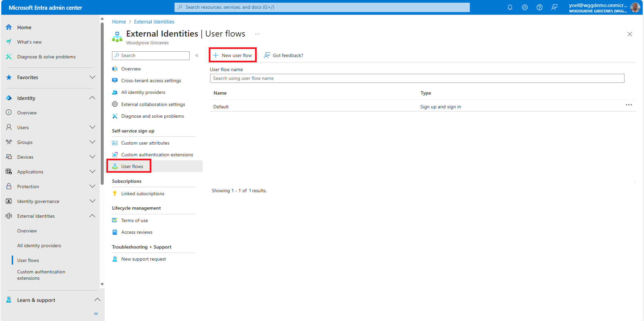The width and height of the screenshot is (644, 321).
Task: Expand the Applications section
Action: click(x=92, y=171)
